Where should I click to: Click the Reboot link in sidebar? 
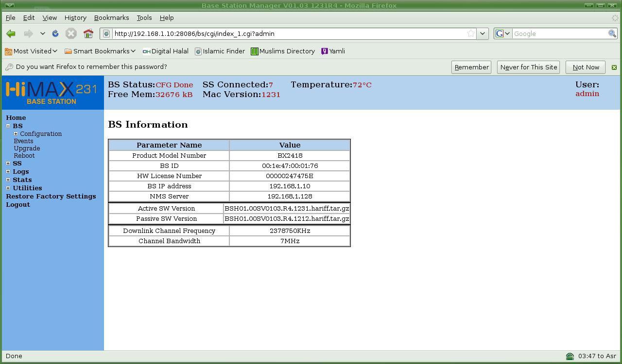(24, 156)
